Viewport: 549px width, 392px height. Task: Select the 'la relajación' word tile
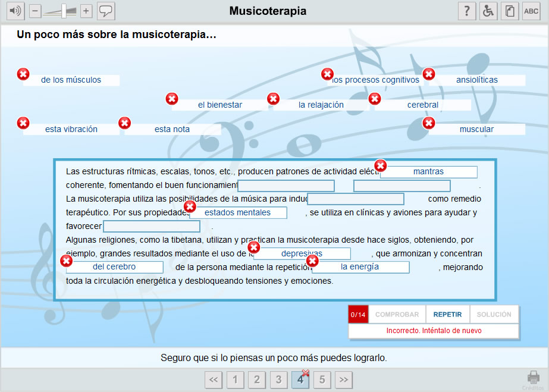[321, 105]
